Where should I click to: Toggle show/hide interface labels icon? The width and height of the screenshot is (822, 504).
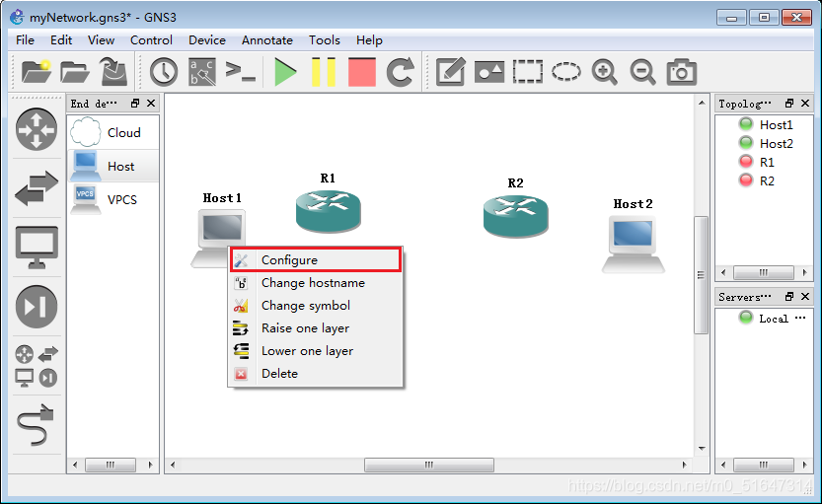point(202,72)
